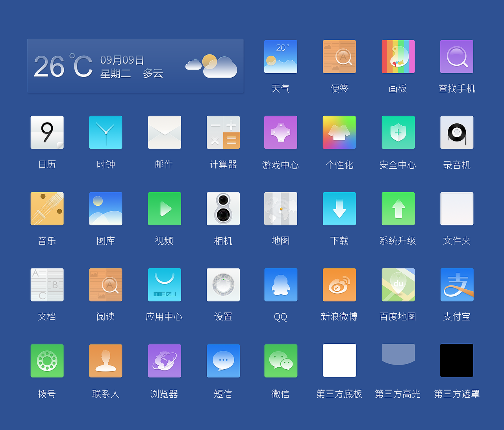Open the 下载 downloads icon
The height and width of the screenshot is (430, 504).
tap(339, 209)
